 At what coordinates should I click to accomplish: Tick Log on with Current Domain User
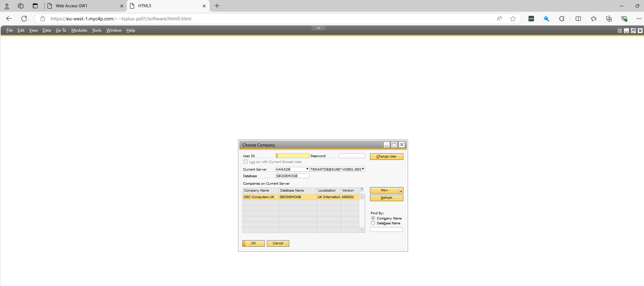pyautogui.click(x=245, y=162)
